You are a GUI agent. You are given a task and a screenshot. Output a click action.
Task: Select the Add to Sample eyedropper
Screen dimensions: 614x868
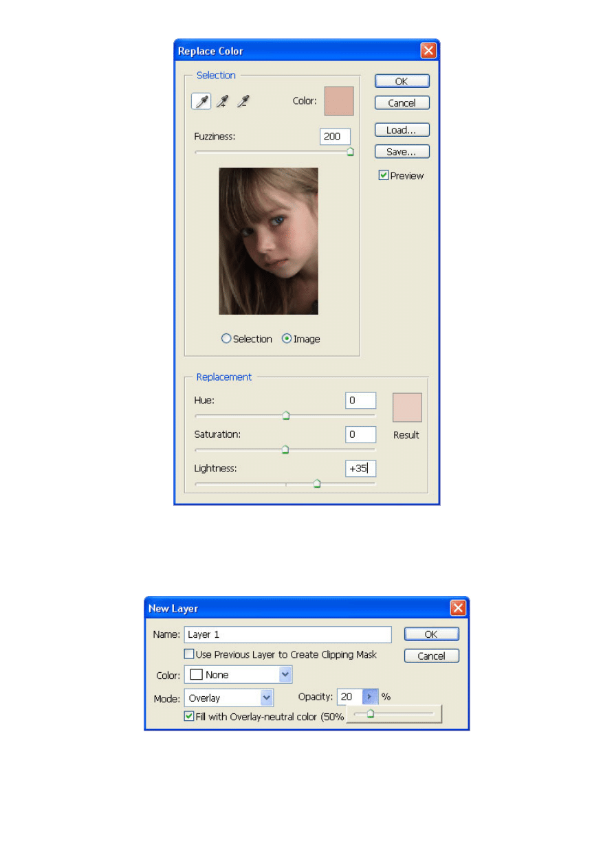[222, 102]
